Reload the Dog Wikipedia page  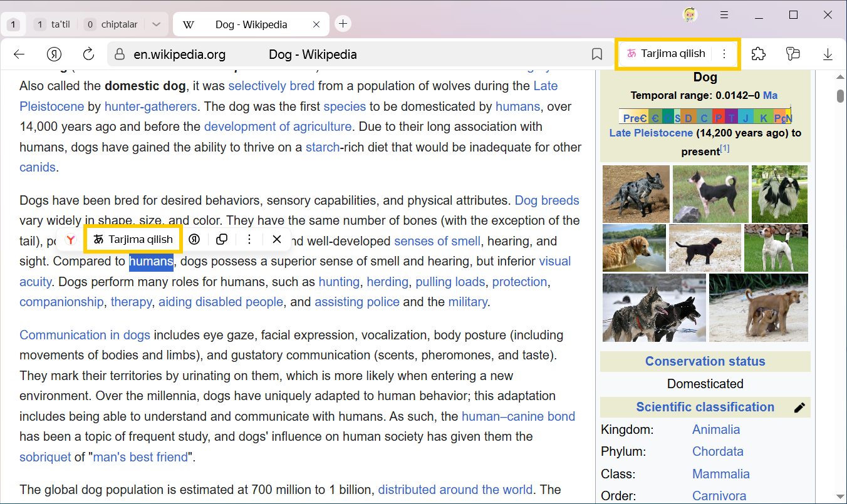tap(88, 54)
